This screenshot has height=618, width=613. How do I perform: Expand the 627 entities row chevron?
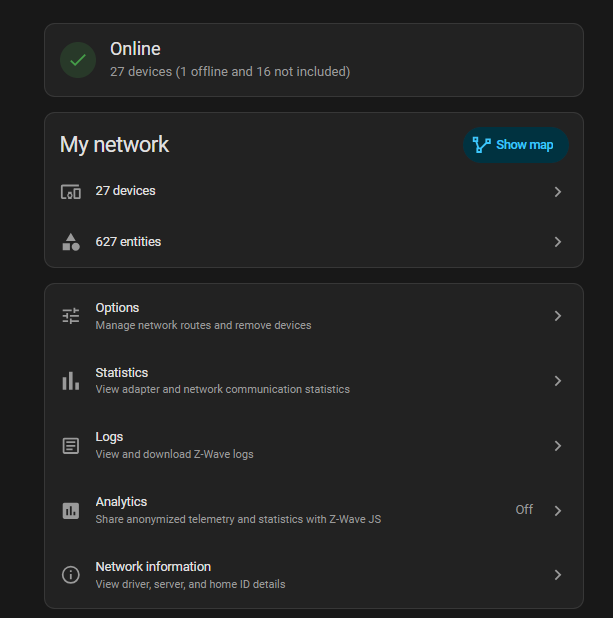pos(558,242)
